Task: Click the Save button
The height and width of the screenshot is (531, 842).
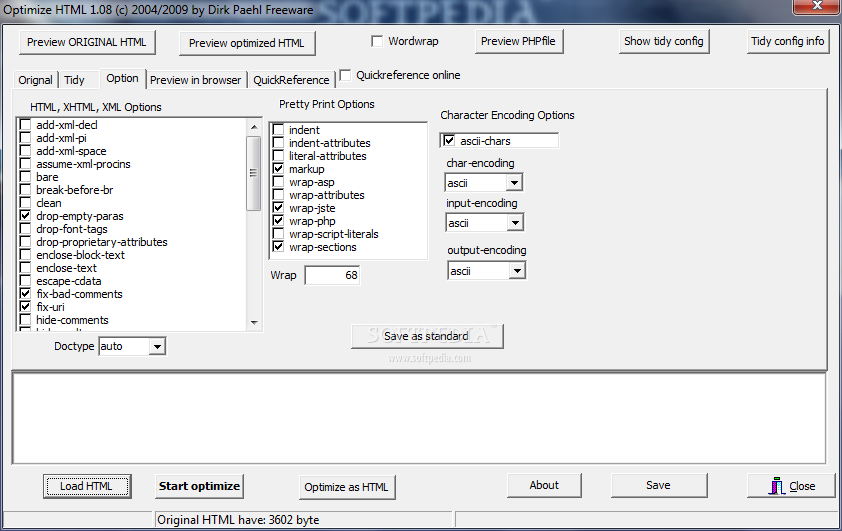Action: pos(658,485)
